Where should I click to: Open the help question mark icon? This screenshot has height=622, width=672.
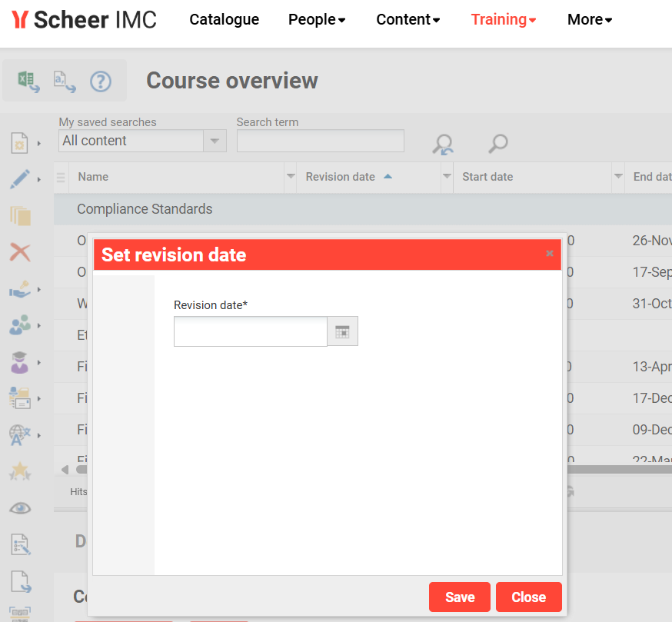(x=101, y=81)
